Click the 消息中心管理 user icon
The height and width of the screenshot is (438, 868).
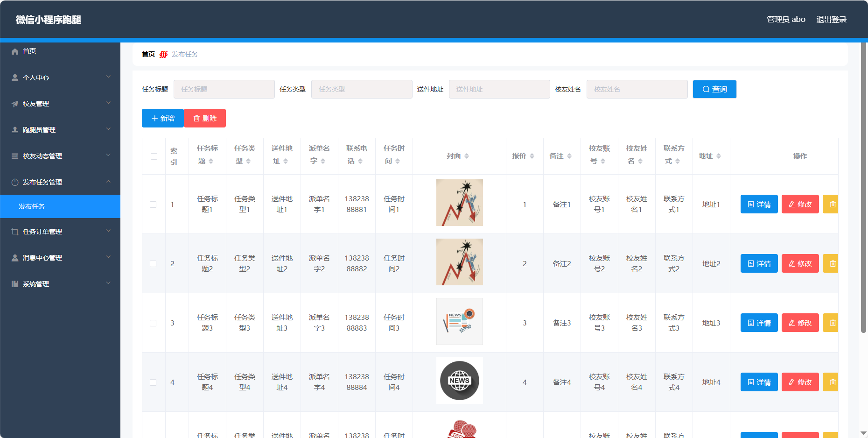pyautogui.click(x=15, y=258)
